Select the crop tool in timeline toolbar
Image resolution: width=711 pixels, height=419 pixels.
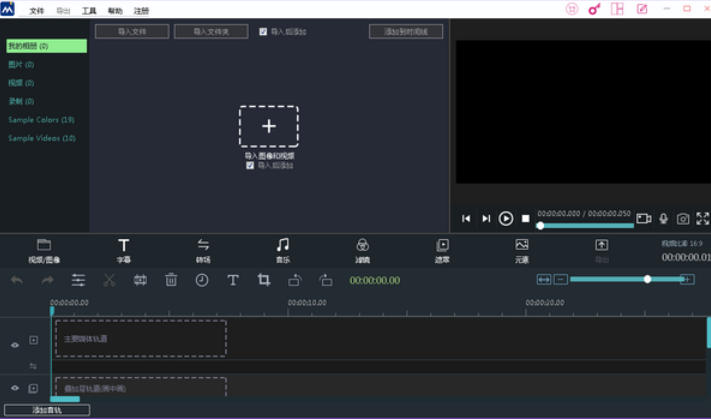point(264,281)
